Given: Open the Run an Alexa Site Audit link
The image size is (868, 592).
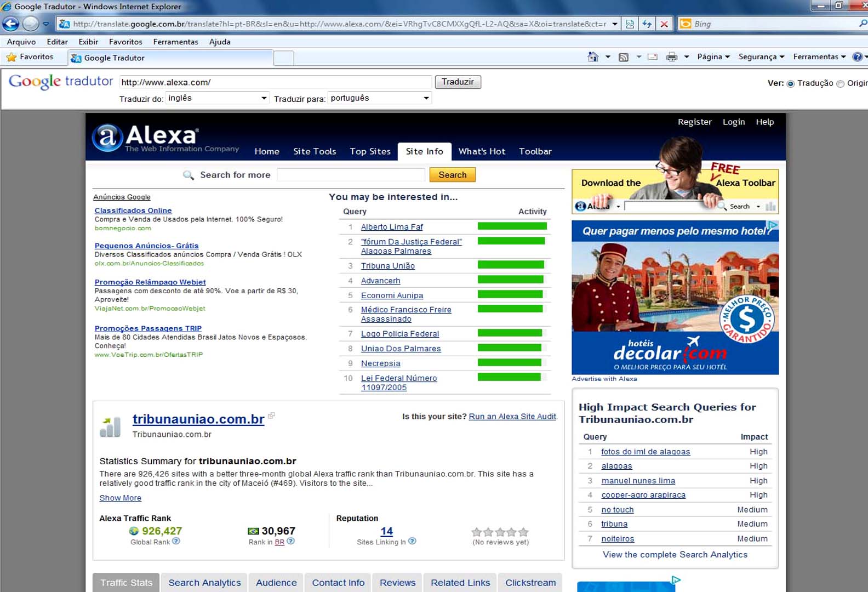Looking at the screenshot, I should 512,417.
